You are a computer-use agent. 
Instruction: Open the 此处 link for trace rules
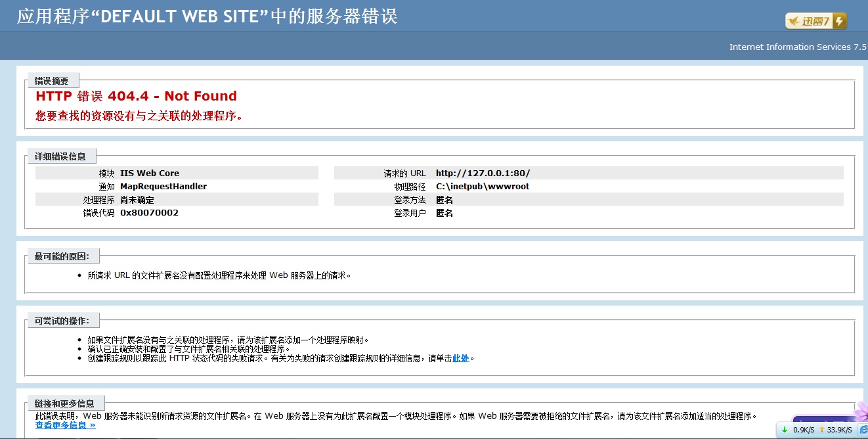(x=461, y=358)
